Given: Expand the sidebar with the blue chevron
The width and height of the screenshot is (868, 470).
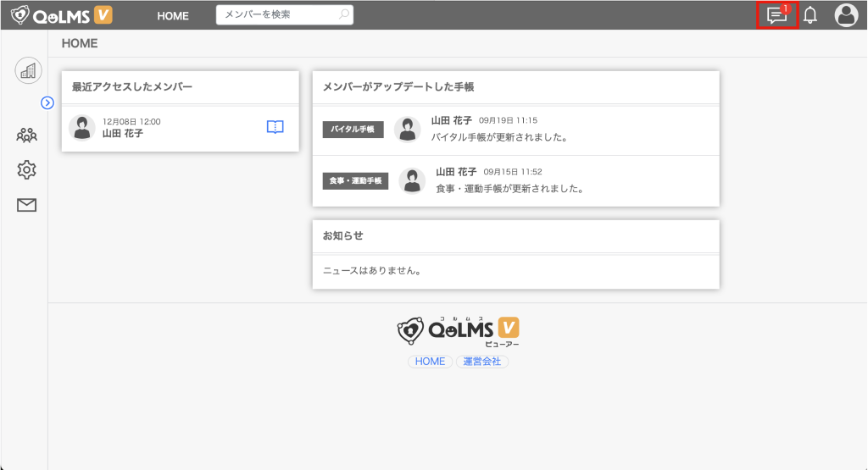Looking at the screenshot, I should pos(47,102).
